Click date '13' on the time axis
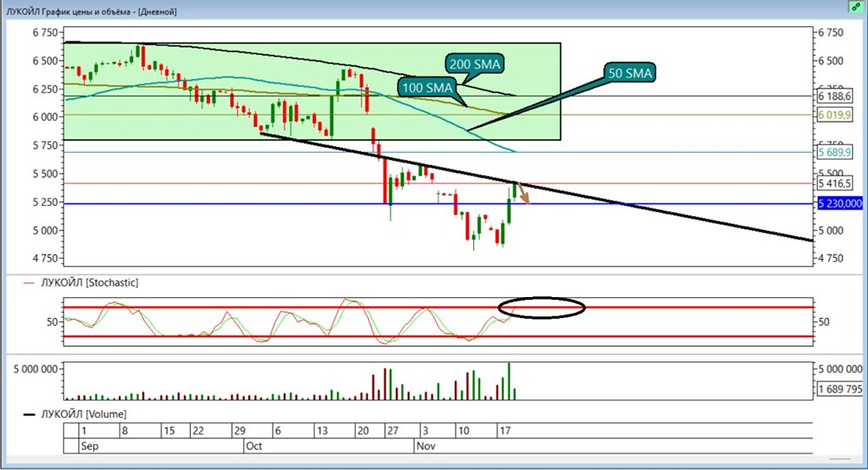 (x=322, y=431)
